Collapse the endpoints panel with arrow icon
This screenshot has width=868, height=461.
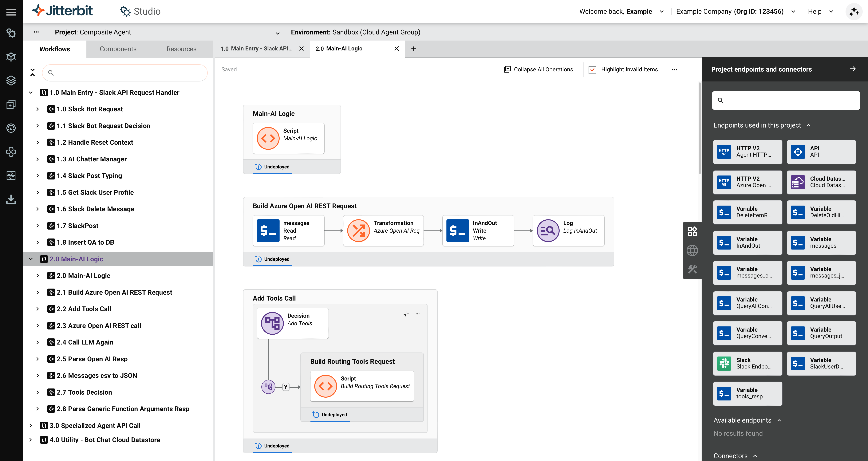[853, 69]
